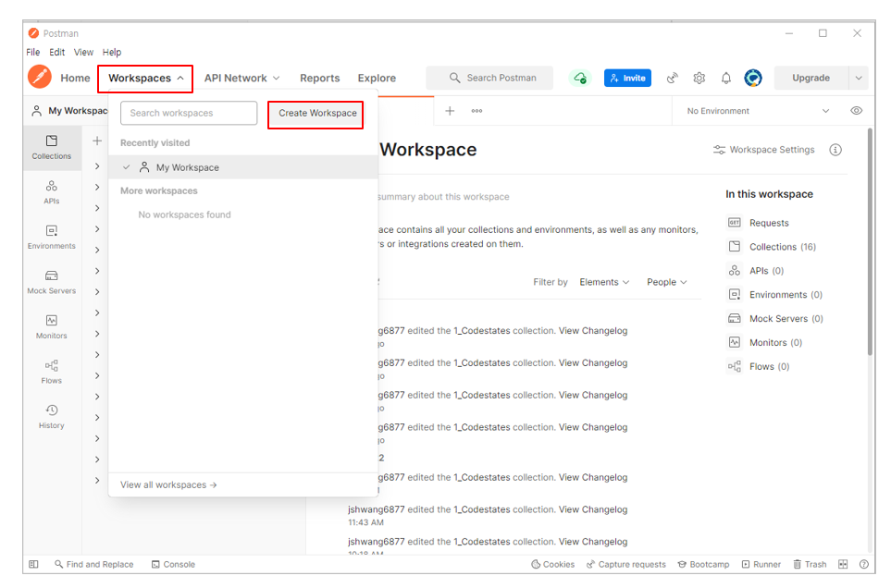This screenshot has height=588, width=891.
Task: Open Cookies from status bar
Action: coord(553,564)
